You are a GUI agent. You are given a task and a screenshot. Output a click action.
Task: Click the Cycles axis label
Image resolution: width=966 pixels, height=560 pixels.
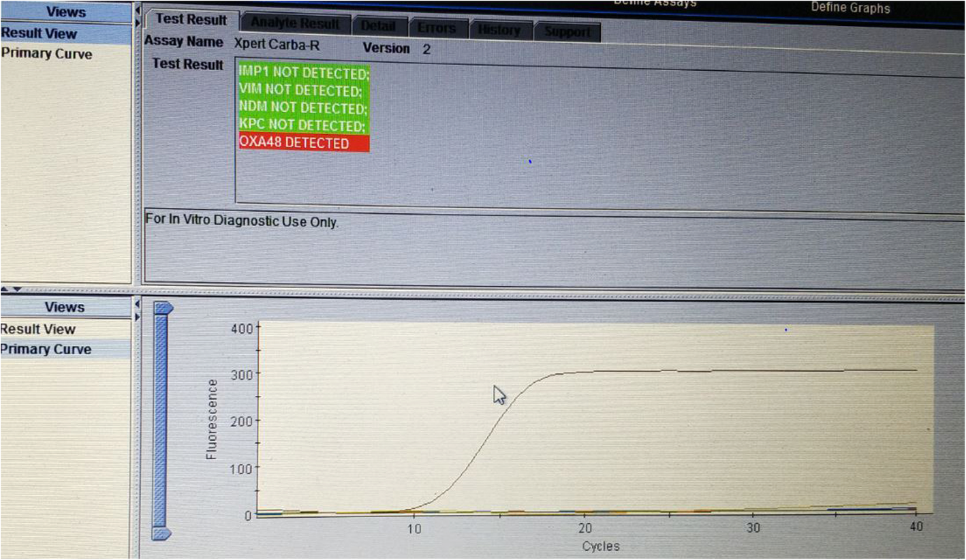601,546
